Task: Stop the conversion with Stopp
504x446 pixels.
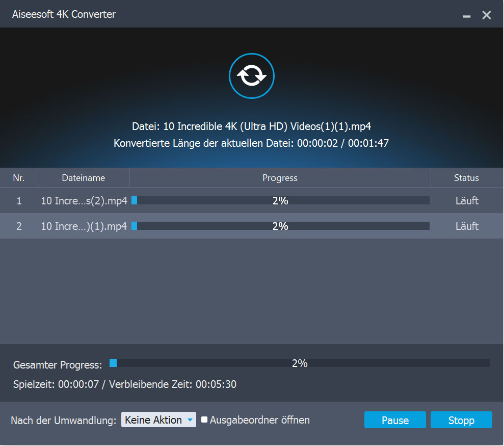Action: (x=461, y=419)
